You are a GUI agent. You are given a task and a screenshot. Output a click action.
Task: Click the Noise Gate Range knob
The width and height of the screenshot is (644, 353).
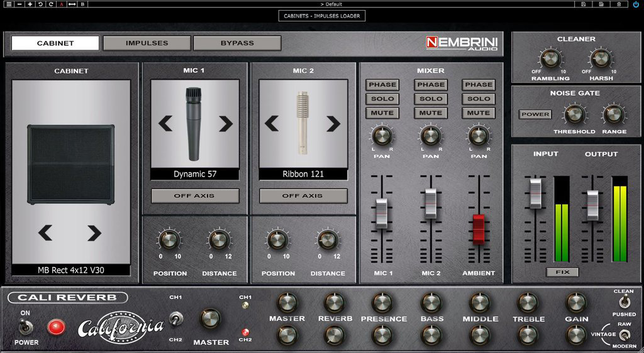pos(613,114)
